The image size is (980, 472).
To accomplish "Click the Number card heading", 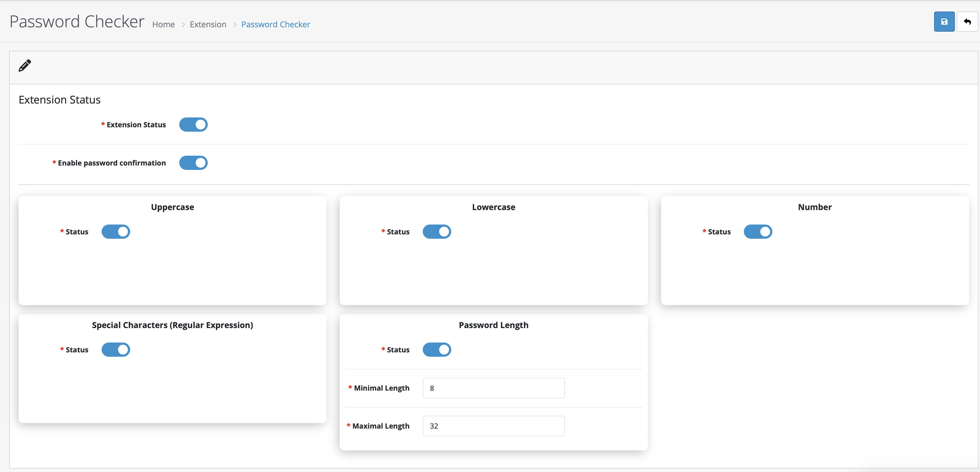I will [x=814, y=207].
